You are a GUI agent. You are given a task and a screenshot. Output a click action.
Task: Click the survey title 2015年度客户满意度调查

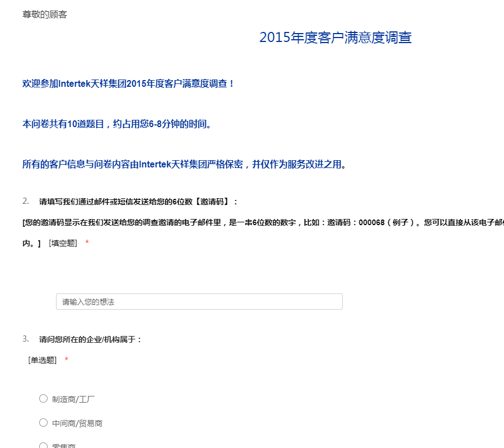[335, 38]
